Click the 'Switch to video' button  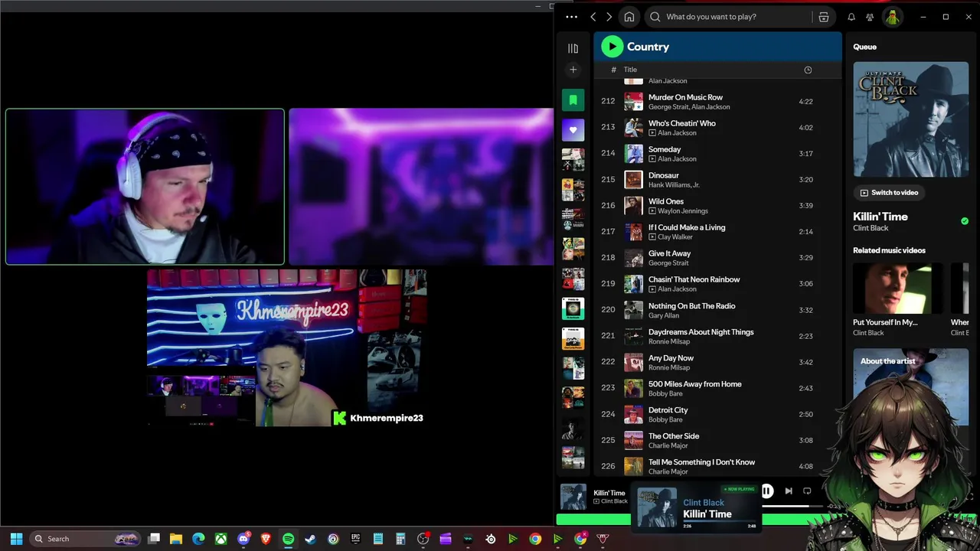coord(888,193)
